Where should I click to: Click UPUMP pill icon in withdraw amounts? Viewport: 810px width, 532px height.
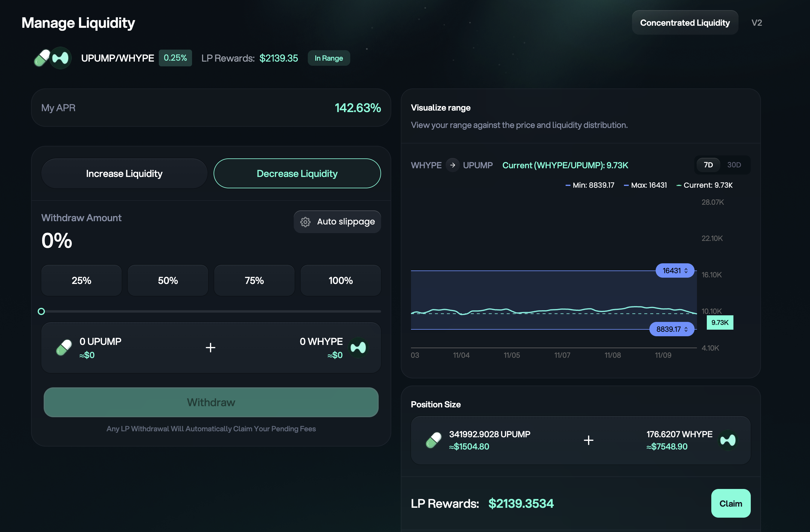pyautogui.click(x=64, y=348)
